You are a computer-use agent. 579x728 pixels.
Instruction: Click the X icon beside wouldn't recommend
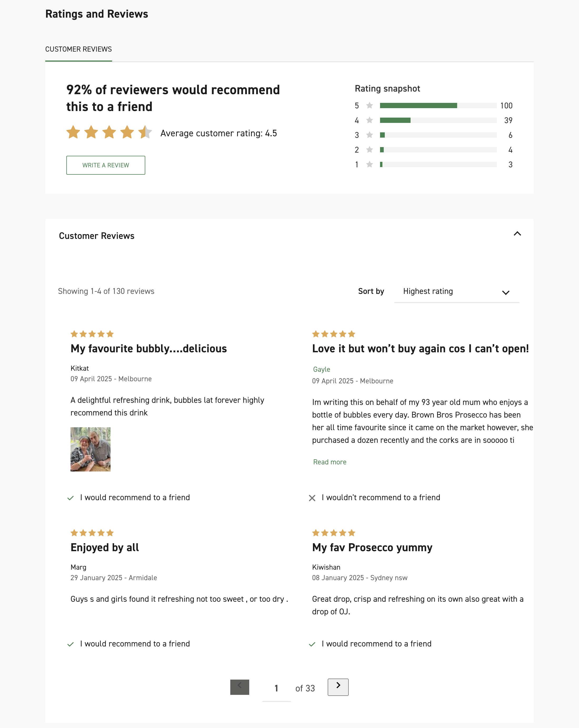coord(312,498)
